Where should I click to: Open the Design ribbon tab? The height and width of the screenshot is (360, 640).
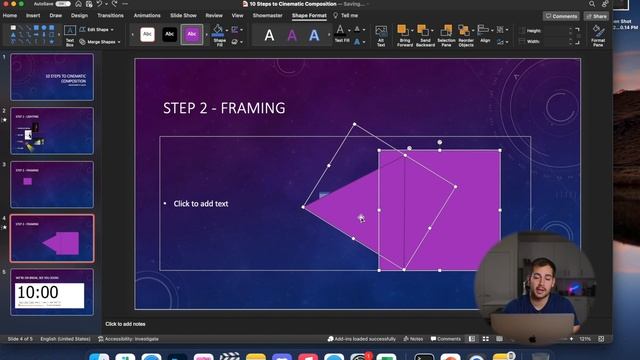click(x=79, y=16)
